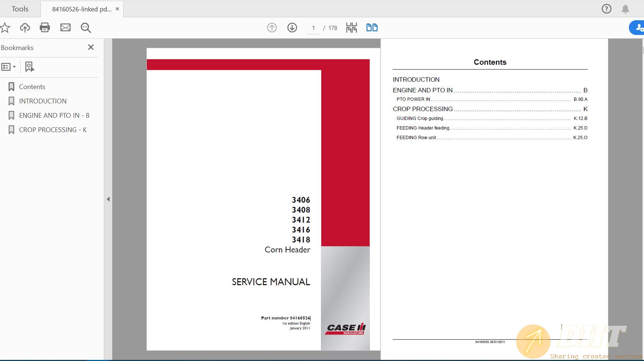The image size is (644, 361).
Task: Email the PDF using the envelope icon
Action: (66, 28)
